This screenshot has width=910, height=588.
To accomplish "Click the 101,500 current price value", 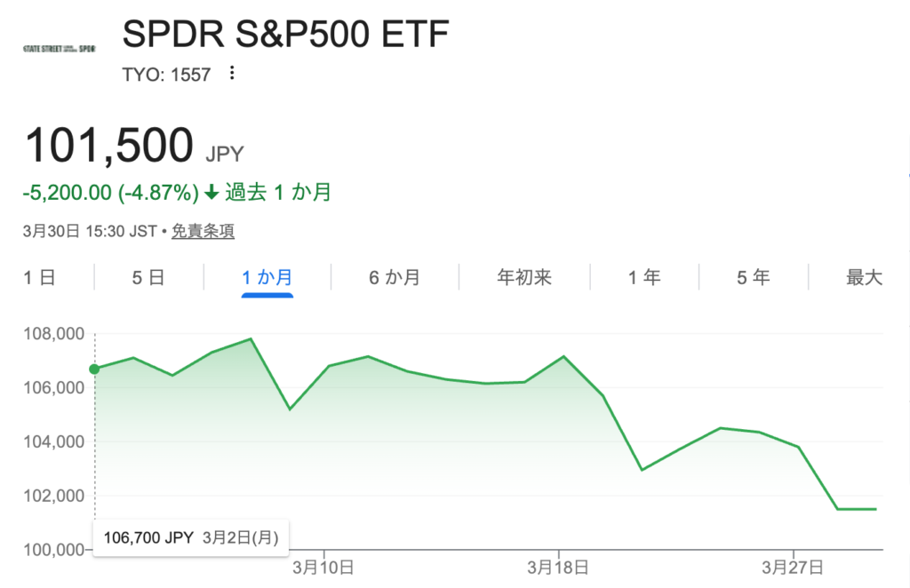I will [109, 146].
